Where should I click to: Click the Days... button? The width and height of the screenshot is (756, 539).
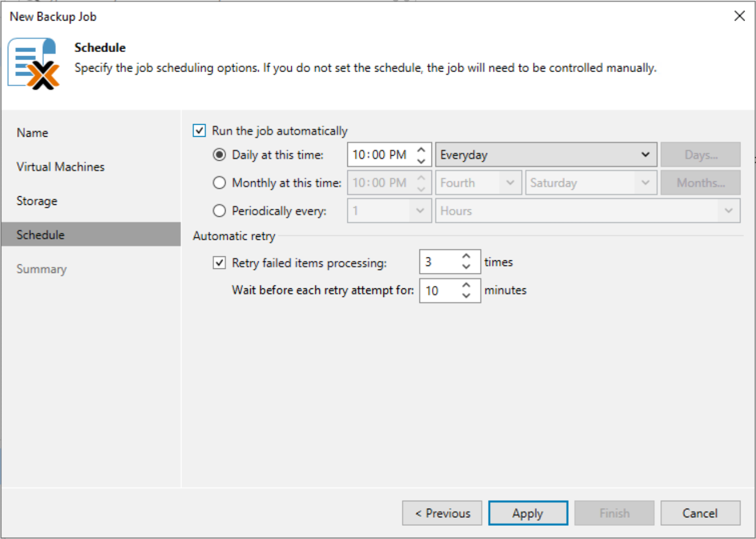pyautogui.click(x=700, y=154)
